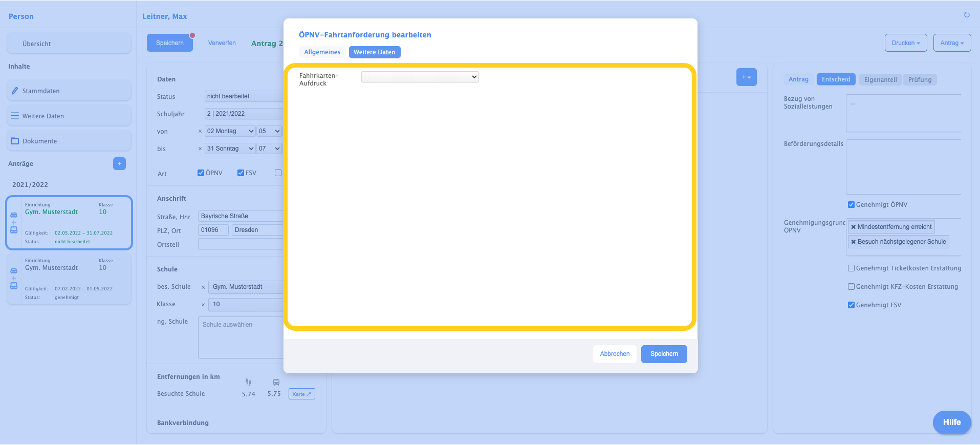
Task: Open the Fahrkarten-Aufdruck dropdown
Action: [420, 77]
